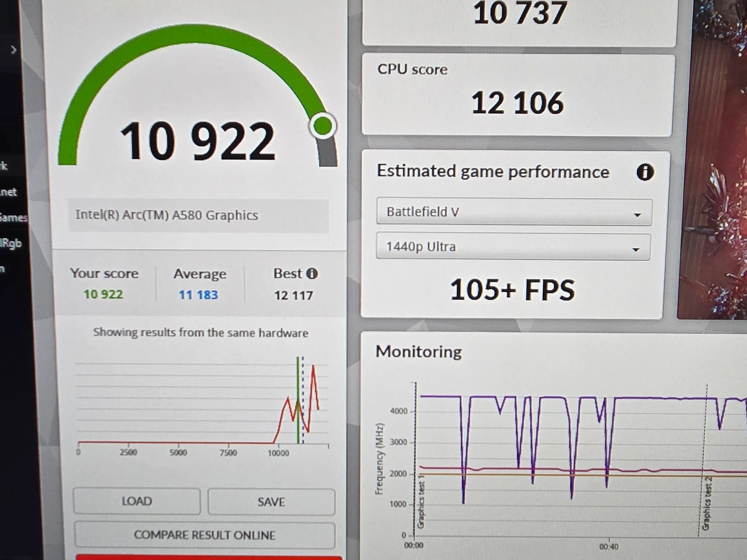Click the red bar below Compare Result Online

click(x=209, y=557)
